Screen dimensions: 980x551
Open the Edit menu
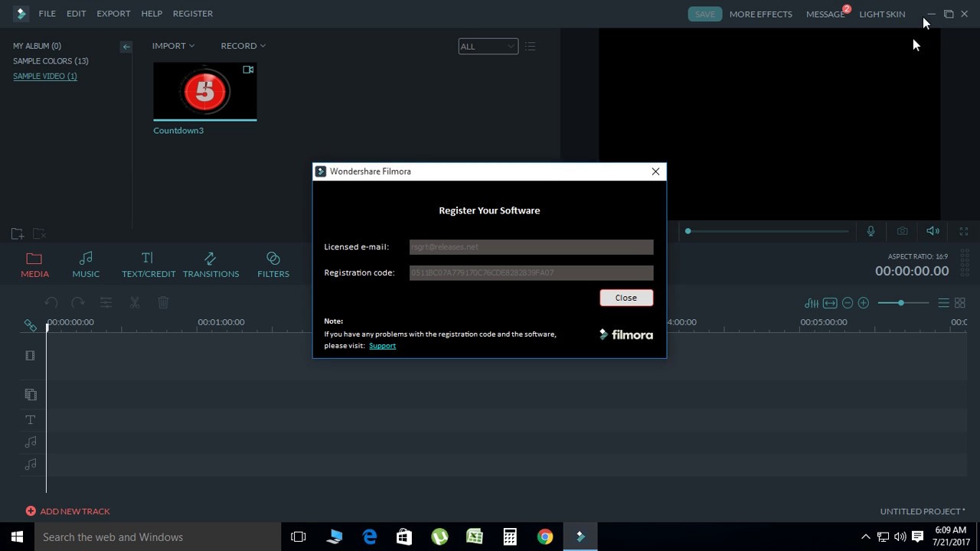(76, 14)
